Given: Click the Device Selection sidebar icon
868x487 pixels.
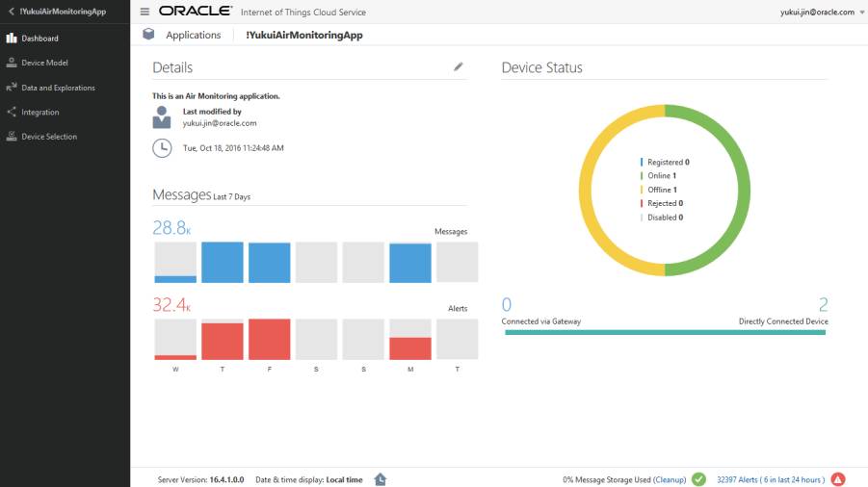Looking at the screenshot, I should click(11, 136).
